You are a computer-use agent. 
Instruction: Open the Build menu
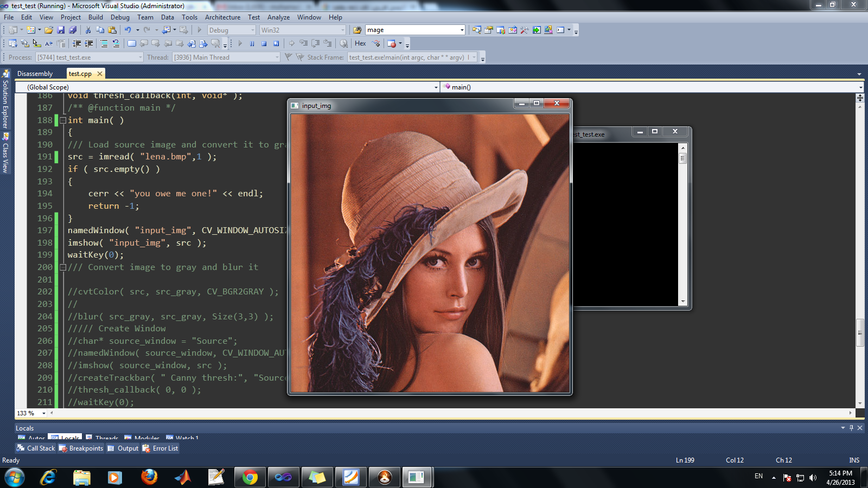click(95, 17)
